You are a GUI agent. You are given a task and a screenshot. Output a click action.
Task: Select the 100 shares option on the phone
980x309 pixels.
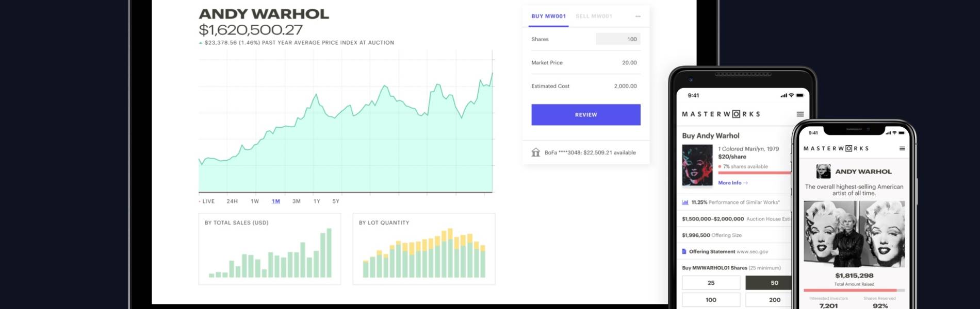[711, 300]
